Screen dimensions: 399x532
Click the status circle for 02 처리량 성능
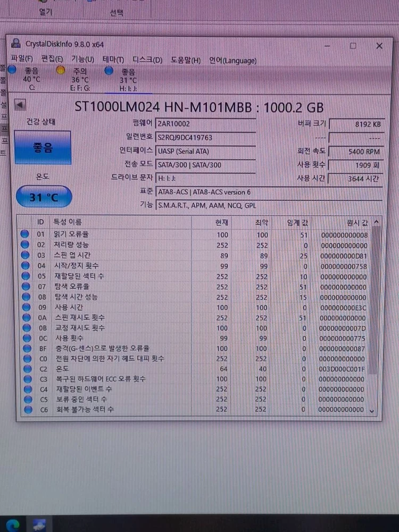pyautogui.click(x=25, y=244)
